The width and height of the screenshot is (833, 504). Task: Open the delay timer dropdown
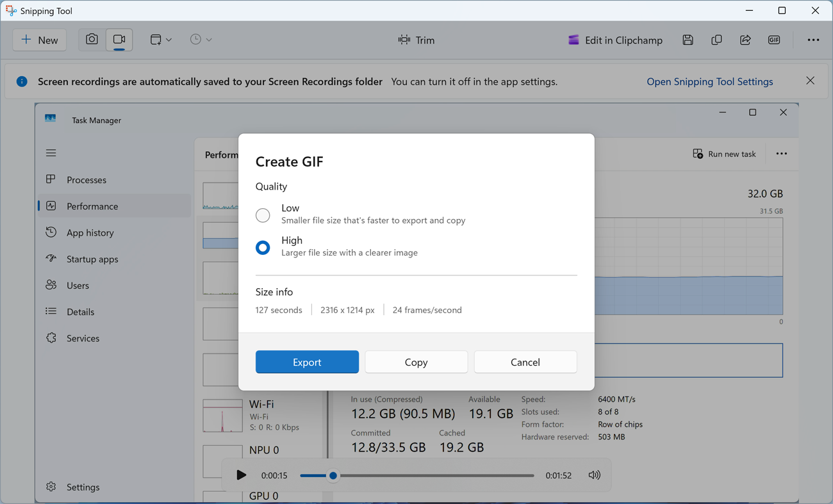(x=201, y=40)
